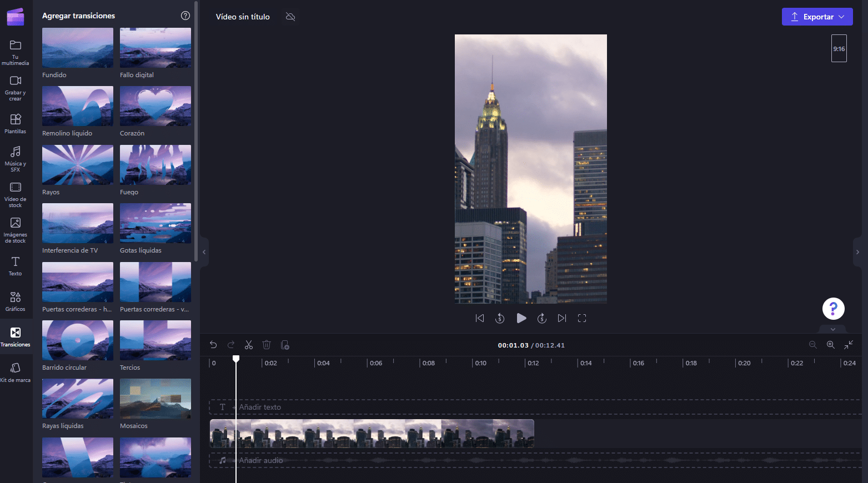Click Añadir texto track
Screen dimensions: 868x483
pos(535,407)
